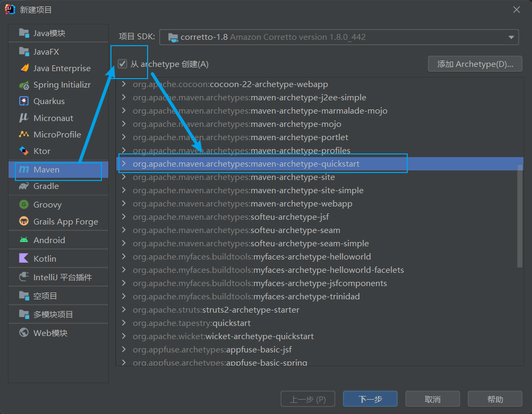Toggle the 从 archetype 创建 checkbox
Screen dimensions: 532x414
click(x=123, y=64)
